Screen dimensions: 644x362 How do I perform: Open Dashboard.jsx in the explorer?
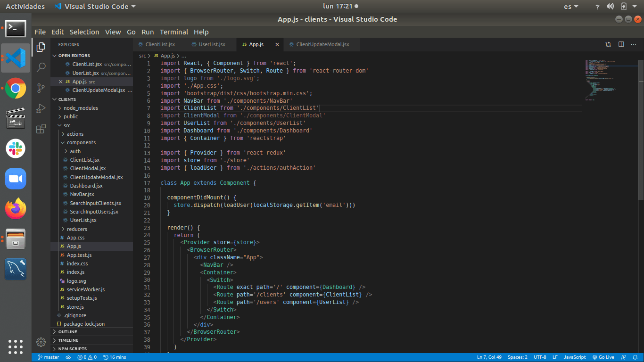click(x=86, y=186)
